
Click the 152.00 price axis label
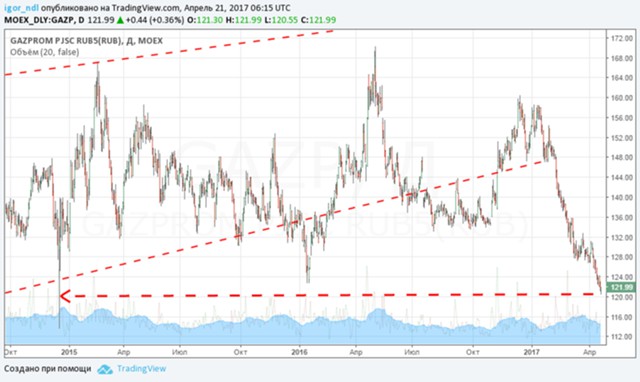[x=622, y=138]
